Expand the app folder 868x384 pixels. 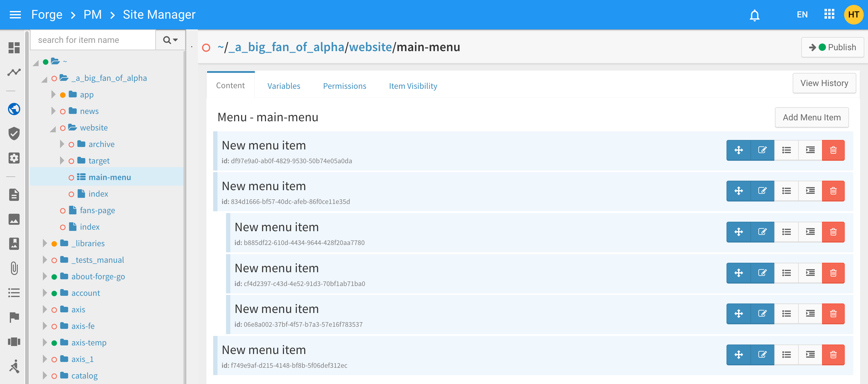point(53,94)
